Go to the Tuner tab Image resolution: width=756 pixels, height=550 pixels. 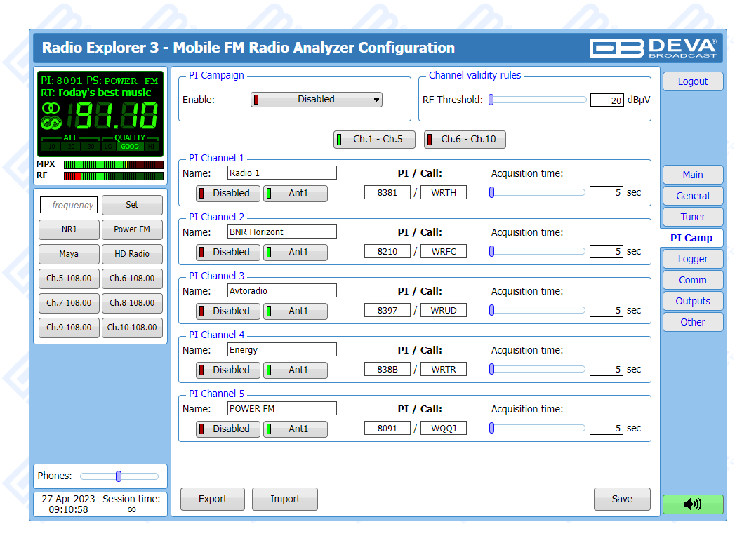coord(692,217)
